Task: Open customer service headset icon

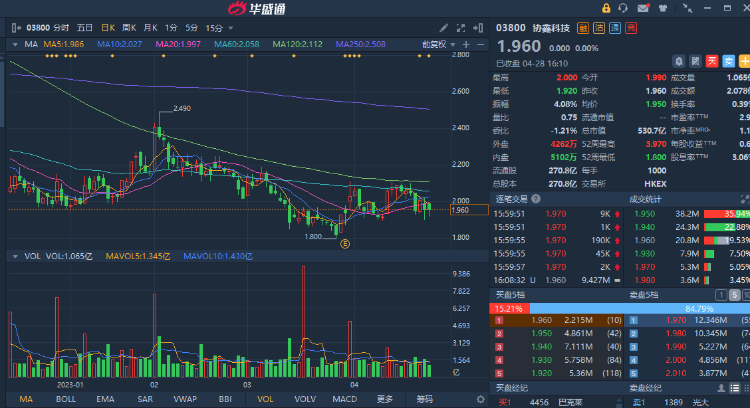Action: 623,8
